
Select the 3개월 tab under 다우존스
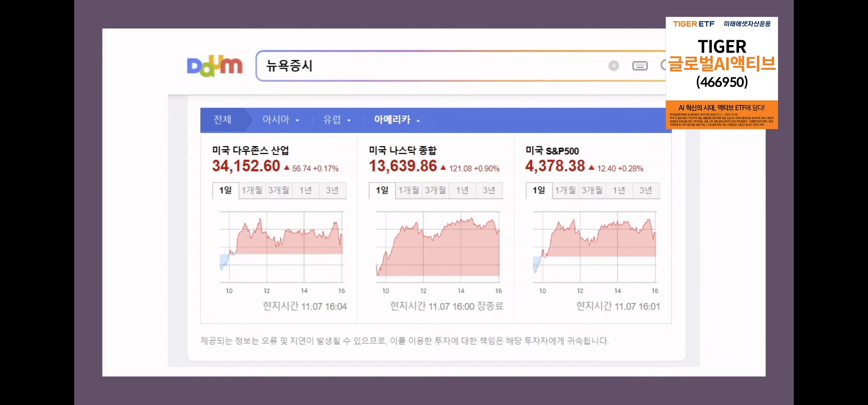click(x=278, y=190)
